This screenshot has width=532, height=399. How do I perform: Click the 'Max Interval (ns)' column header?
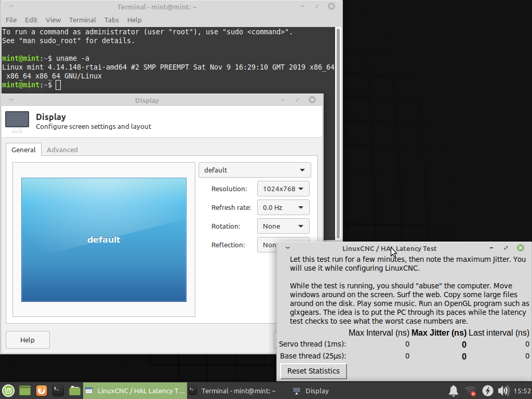(x=379, y=333)
